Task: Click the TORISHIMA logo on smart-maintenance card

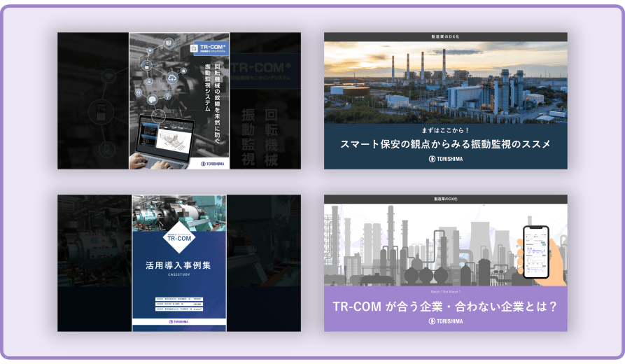Action: (x=446, y=159)
